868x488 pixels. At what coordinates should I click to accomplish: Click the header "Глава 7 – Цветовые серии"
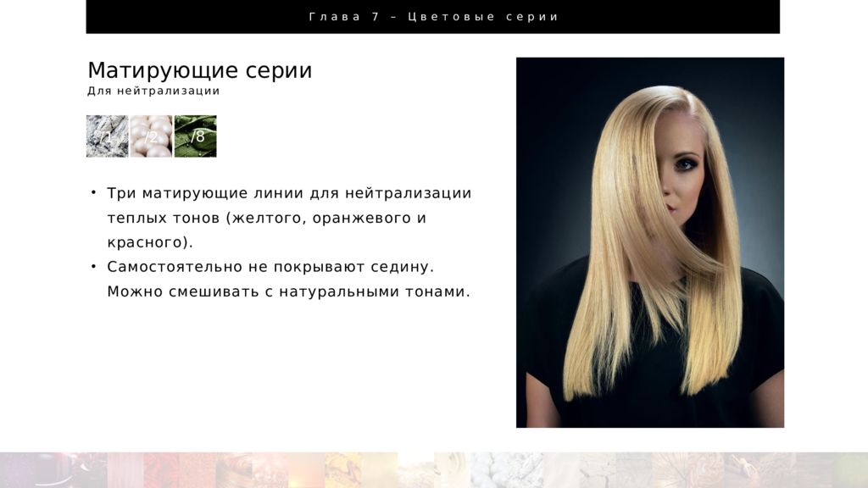pyautogui.click(x=433, y=17)
